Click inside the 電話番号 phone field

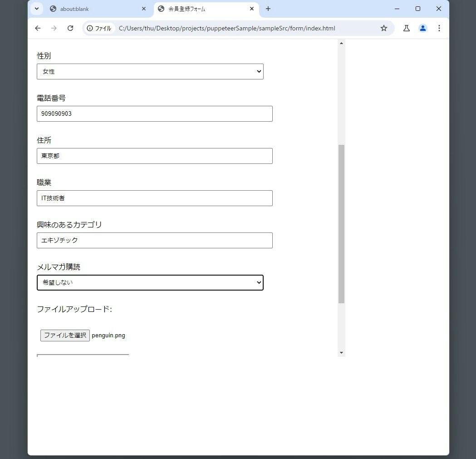click(154, 114)
